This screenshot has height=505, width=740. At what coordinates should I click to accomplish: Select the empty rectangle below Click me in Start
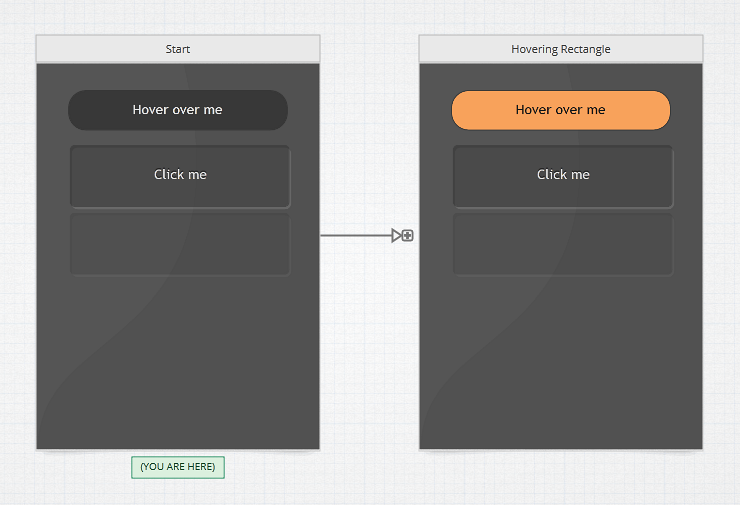[x=180, y=244]
